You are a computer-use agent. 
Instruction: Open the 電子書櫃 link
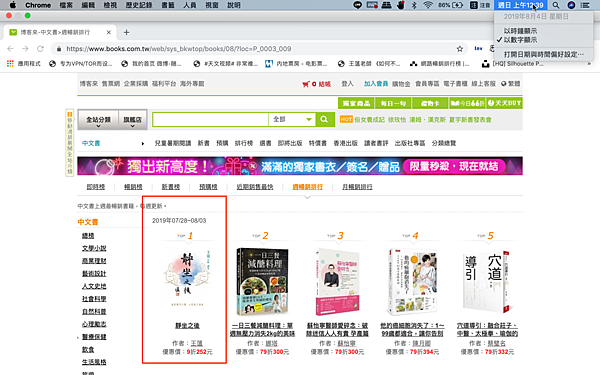click(x=455, y=84)
